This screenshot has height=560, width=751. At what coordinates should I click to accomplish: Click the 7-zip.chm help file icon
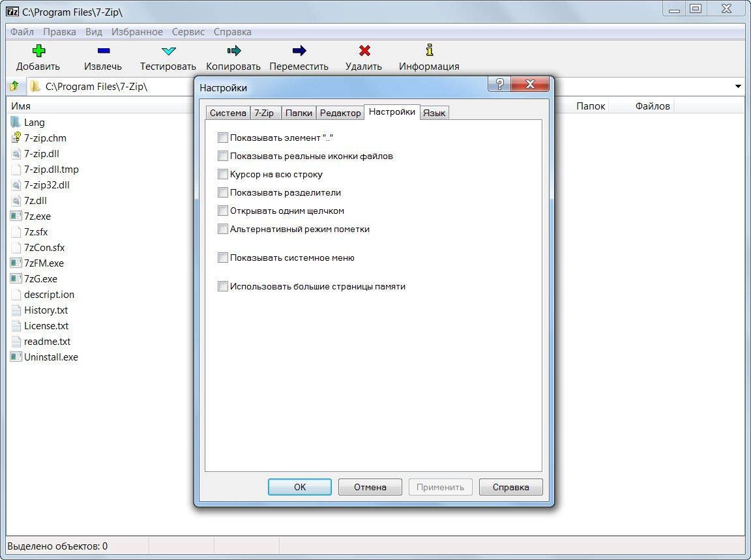[16, 138]
